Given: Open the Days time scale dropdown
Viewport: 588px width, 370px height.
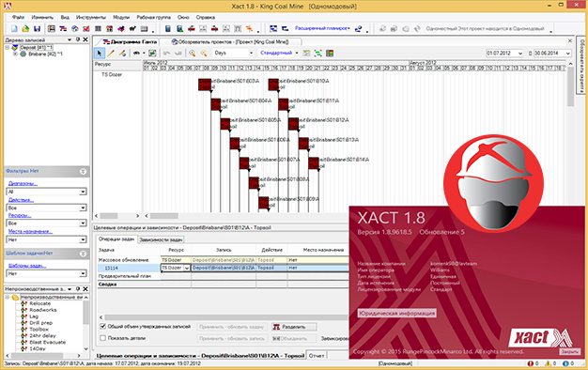Looking at the screenshot, I should point(234,54).
